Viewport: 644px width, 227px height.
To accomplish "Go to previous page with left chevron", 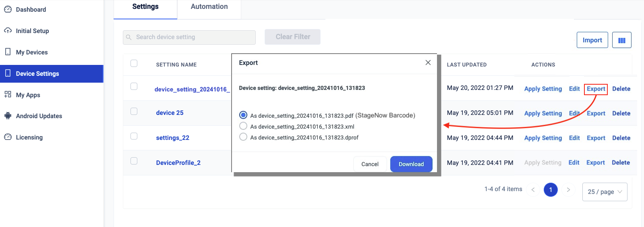I will [533, 190].
